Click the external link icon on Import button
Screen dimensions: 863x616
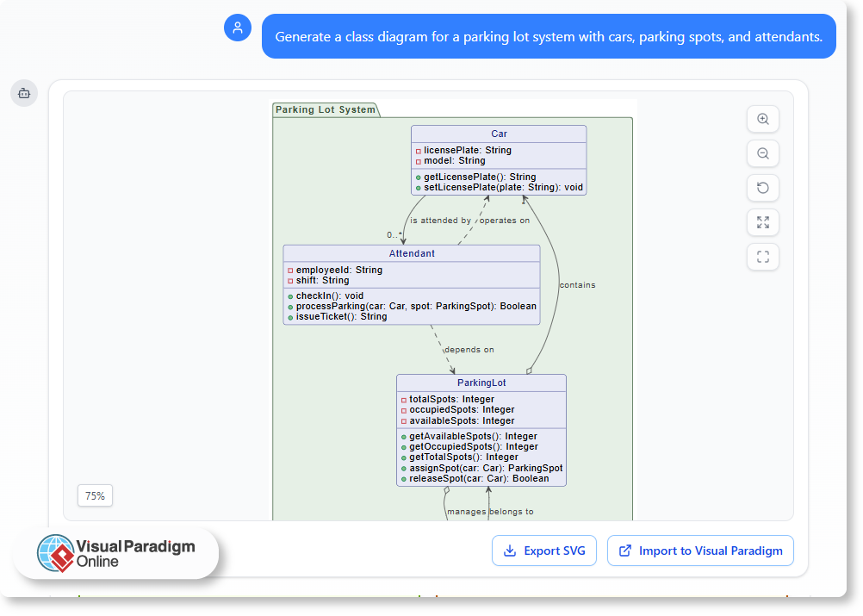tap(623, 551)
